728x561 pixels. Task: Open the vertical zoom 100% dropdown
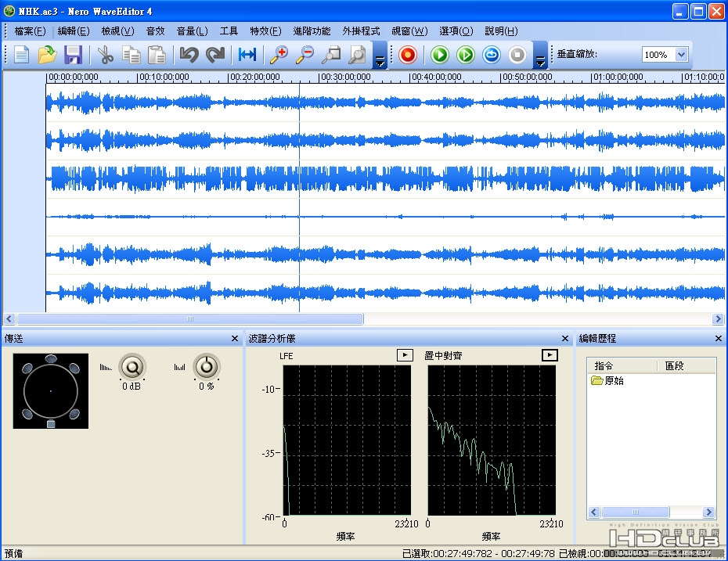681,55
